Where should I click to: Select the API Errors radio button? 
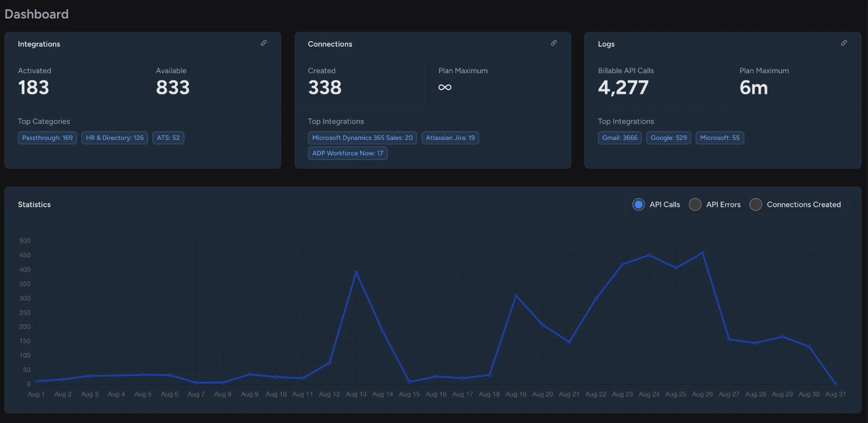point(695,204)
